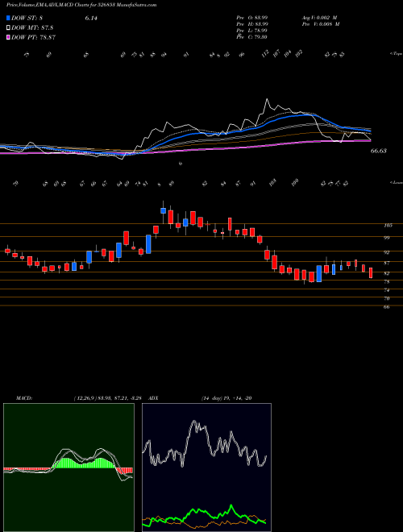
Task: Click the '6.14' value near the legend
Action: [91, 19]
